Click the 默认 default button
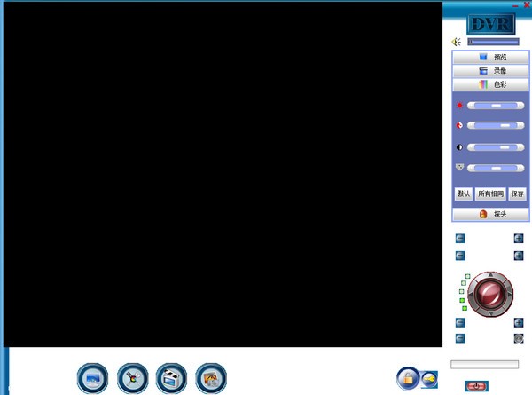 tap(463, 194)
